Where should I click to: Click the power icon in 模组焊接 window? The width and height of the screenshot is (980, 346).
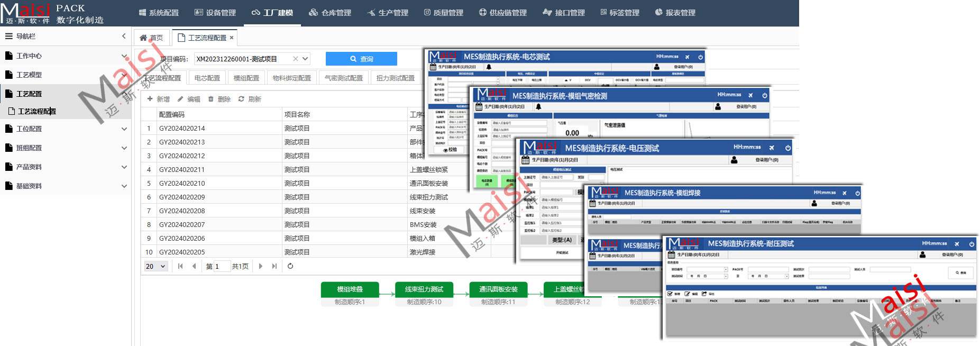click(x=857, y=193)
